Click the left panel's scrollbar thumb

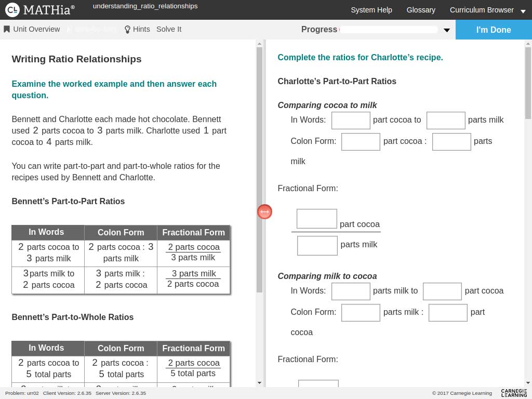tap(260, 170)
